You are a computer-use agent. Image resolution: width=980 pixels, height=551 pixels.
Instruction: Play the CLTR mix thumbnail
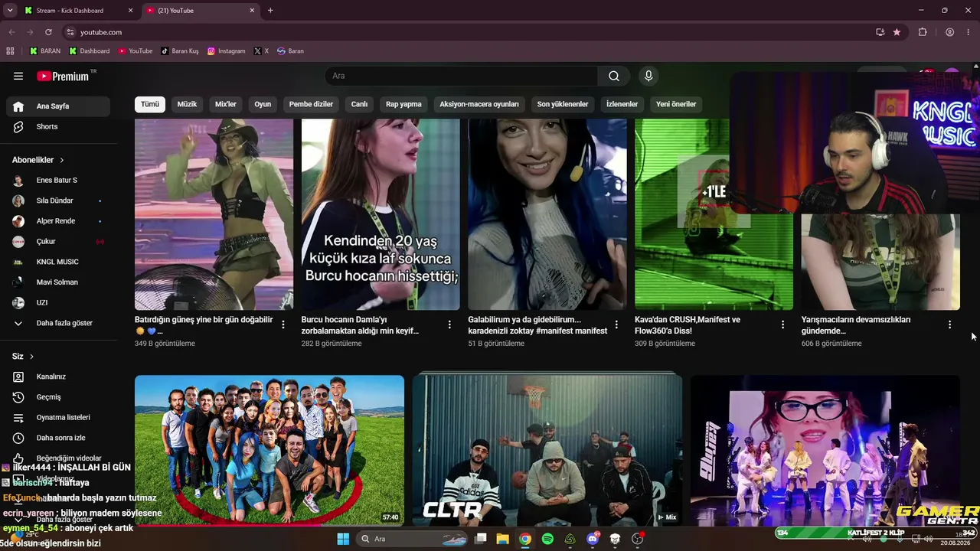pos(547,450)
